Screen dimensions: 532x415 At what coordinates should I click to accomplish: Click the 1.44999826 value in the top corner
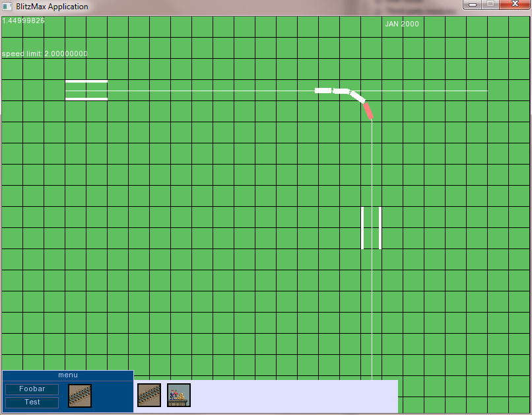(24, 21)
